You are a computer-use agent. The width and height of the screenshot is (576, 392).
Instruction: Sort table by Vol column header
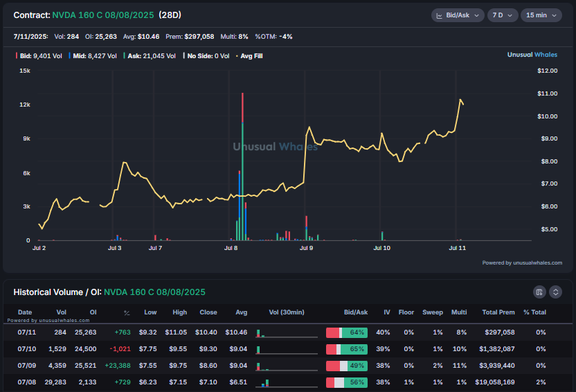tap(62, 312)
